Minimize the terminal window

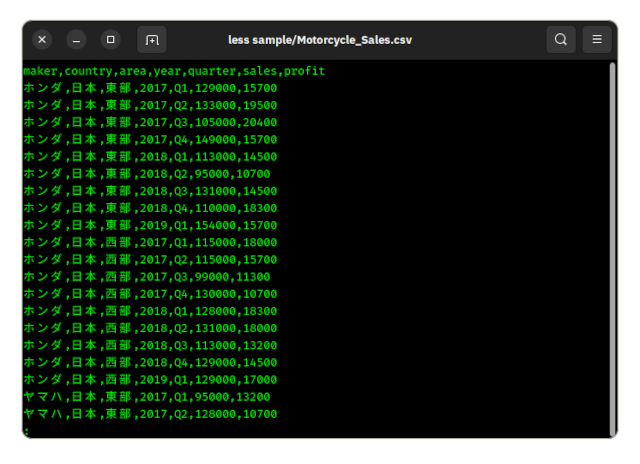[x=77, y=40]
